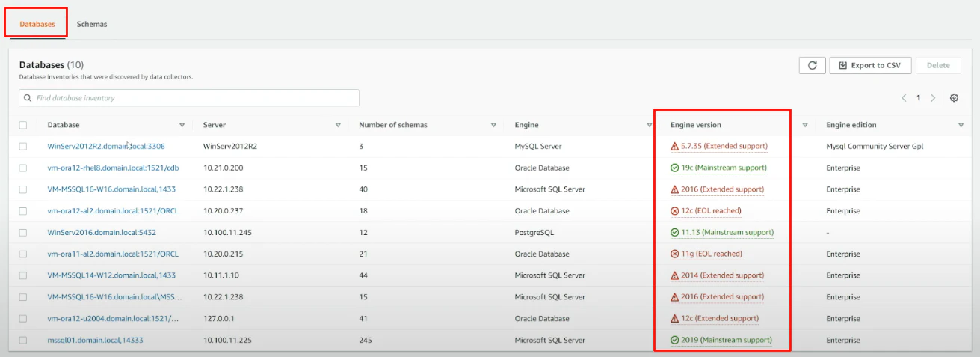The width and height of the screenshot is (980, 357).
Task: Open mssql01.domain.local,14333 link
Action: [x=95, y=340]
